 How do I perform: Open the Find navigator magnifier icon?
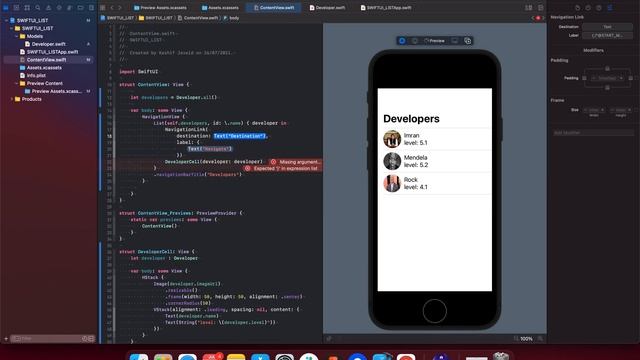click(38, 7)
